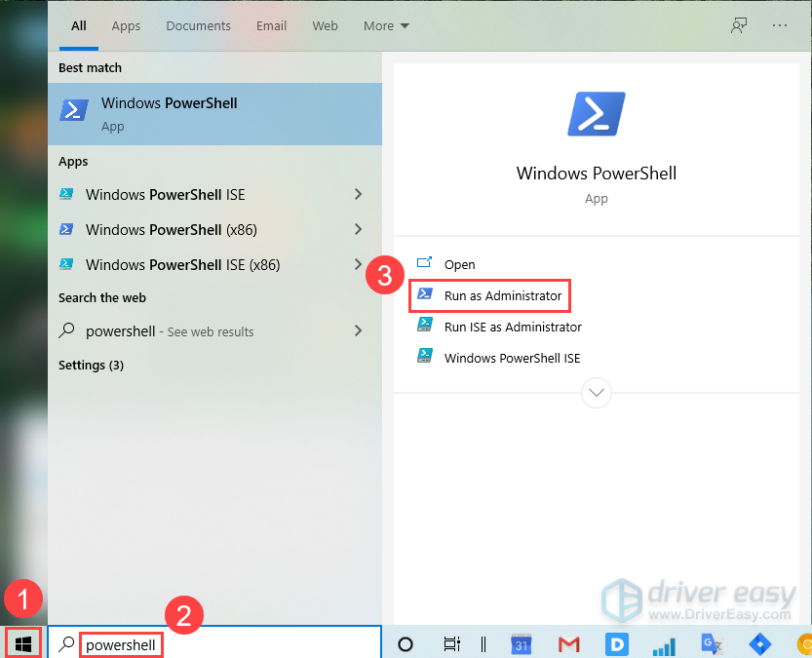The image size is (812, 658).
Task: Open the Cortana circle icon in taskbar
Action: pyautogui.click(x=406, y=643)
